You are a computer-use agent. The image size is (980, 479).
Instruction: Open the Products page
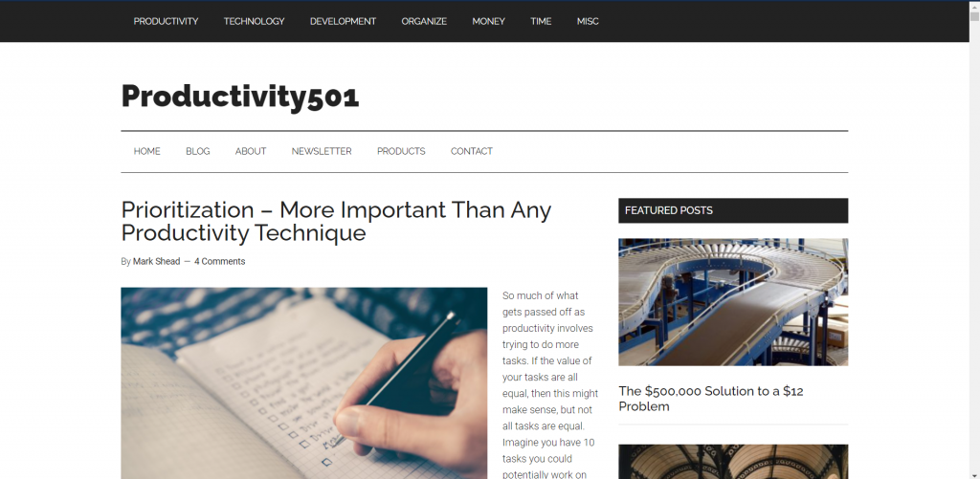[401, 151]
